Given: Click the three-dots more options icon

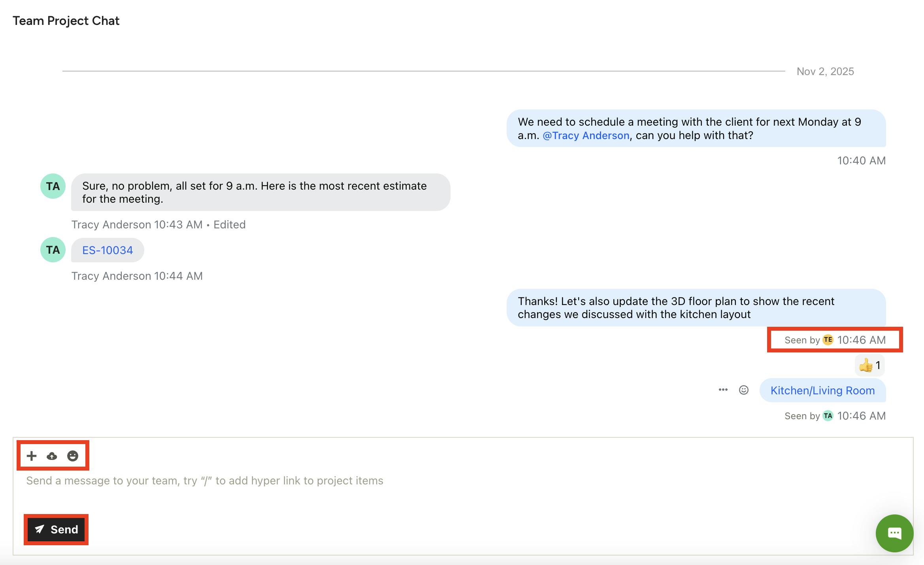Looking at the screenshot, I should (x=723, y=390).
